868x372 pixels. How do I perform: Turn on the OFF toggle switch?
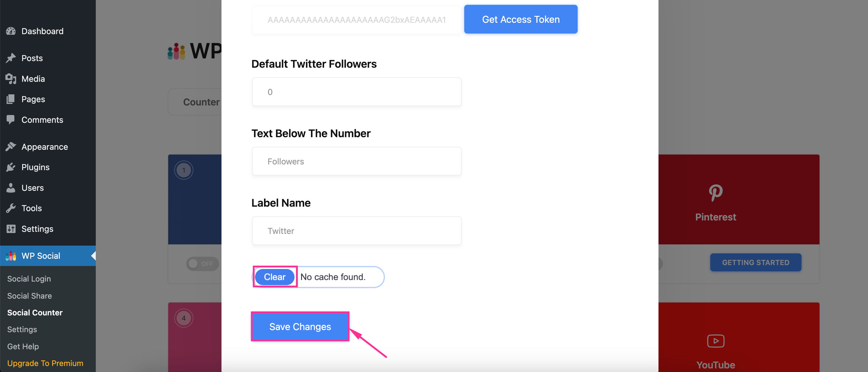pyautogui.click(x=202, y=264)
